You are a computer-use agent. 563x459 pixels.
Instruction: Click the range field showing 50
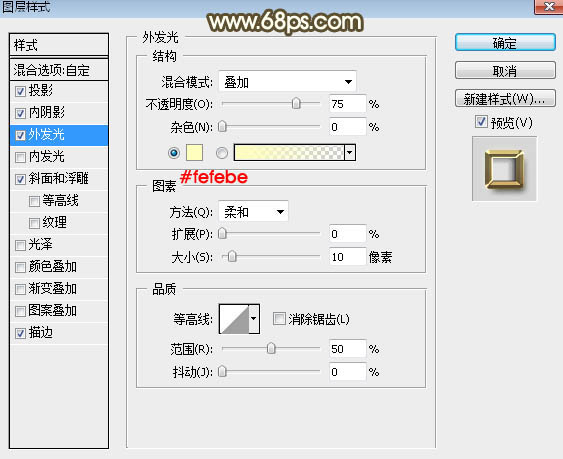348,349
